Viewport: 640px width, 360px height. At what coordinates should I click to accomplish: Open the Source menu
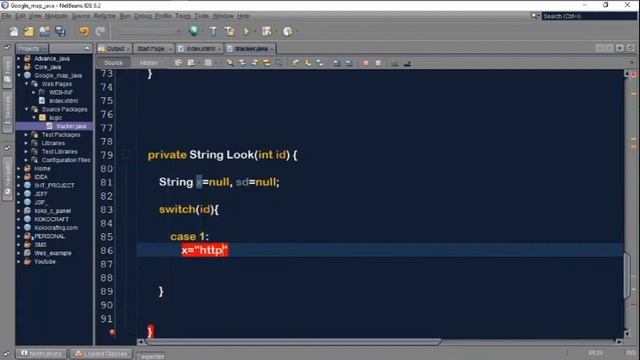click(x=81, y=16)
